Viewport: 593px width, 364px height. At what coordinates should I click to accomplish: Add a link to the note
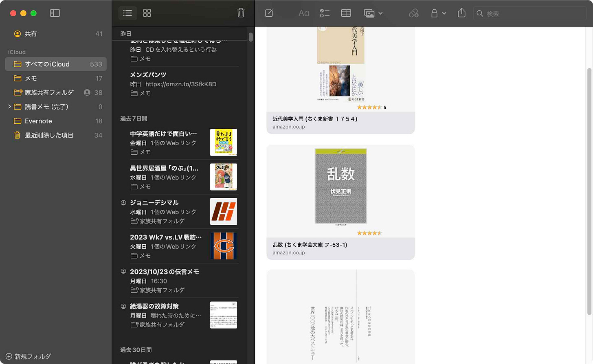[x=414, y=13]
